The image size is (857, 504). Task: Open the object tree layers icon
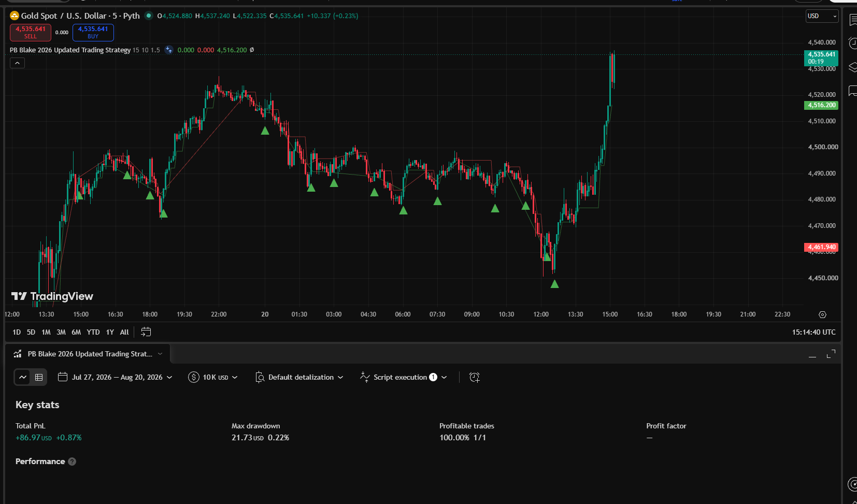coord(852,67)
